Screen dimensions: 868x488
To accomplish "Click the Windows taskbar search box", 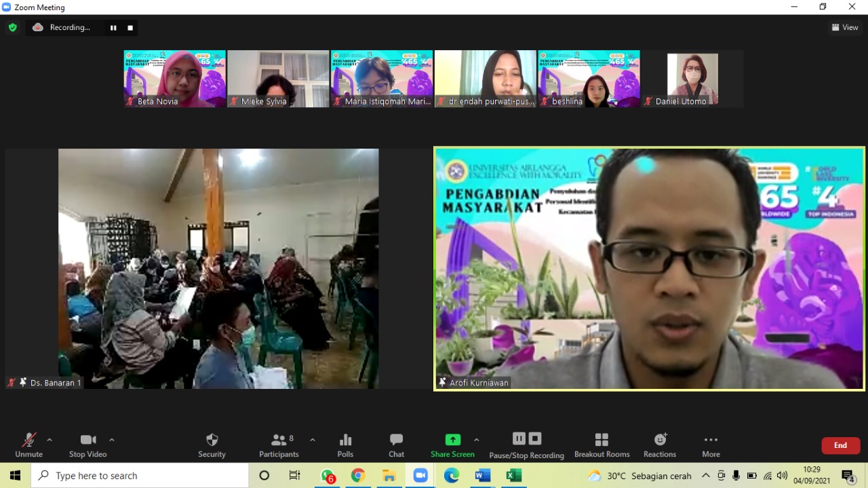I will point(140,476).
